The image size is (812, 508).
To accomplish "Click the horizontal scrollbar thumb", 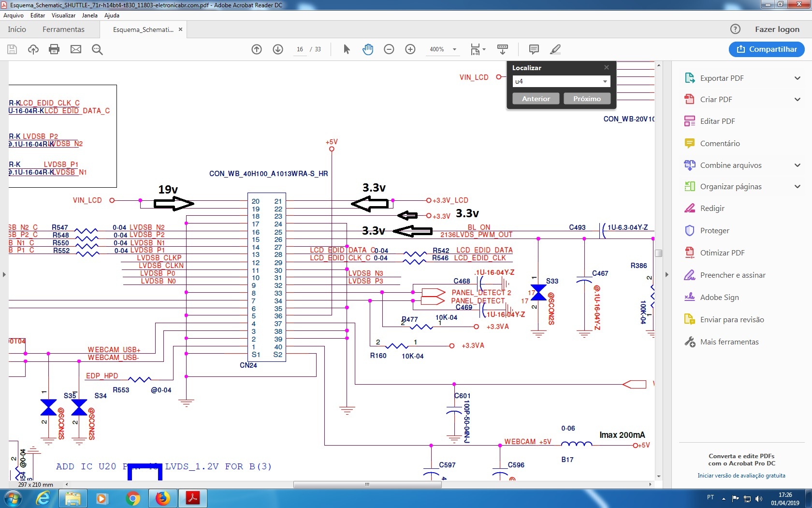I will (367, 484).
